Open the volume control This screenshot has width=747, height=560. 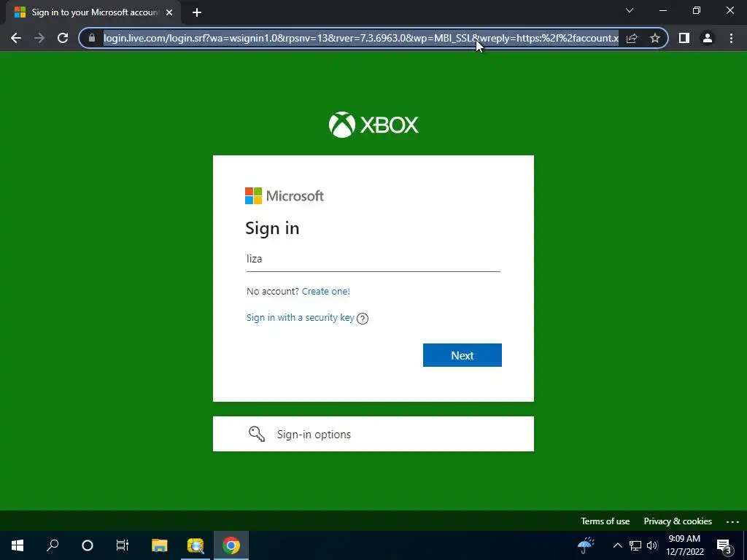click(652, 545)
